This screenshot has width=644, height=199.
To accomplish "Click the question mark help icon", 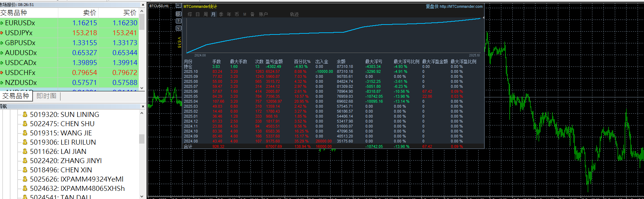I will pos(179,21).
